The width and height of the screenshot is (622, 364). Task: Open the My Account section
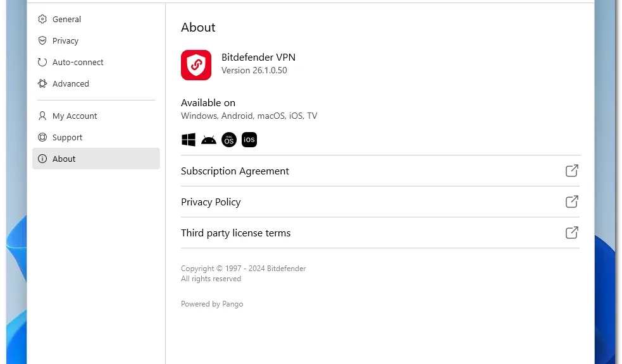tap(96, 116)
